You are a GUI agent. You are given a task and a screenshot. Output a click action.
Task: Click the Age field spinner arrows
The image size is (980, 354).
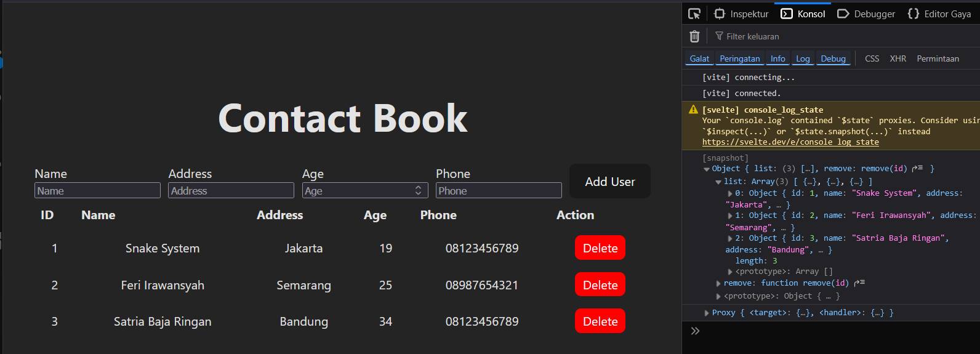pos(418,190)
